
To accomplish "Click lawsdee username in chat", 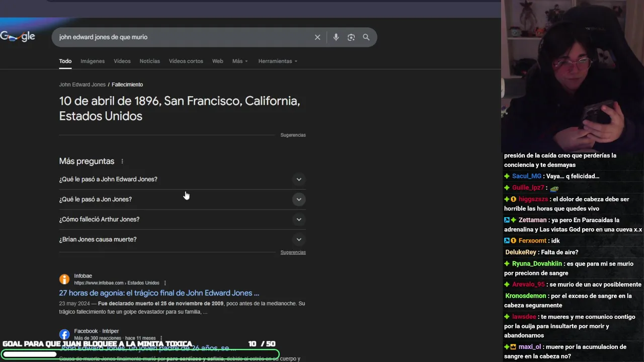I will [x=524, y=317].
